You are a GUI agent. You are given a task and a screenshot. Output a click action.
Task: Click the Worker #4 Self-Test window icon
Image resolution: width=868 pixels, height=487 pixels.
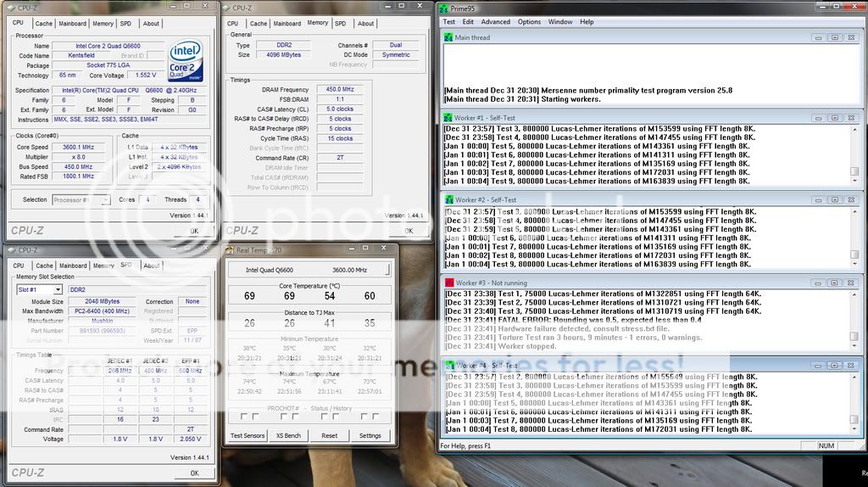(x=449, y=366)
